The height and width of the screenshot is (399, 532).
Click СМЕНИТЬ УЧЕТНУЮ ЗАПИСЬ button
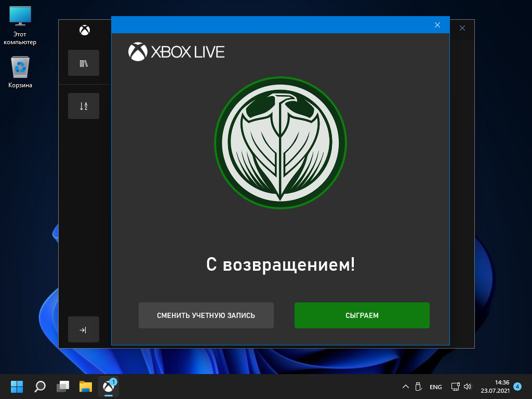click(206, 315)
